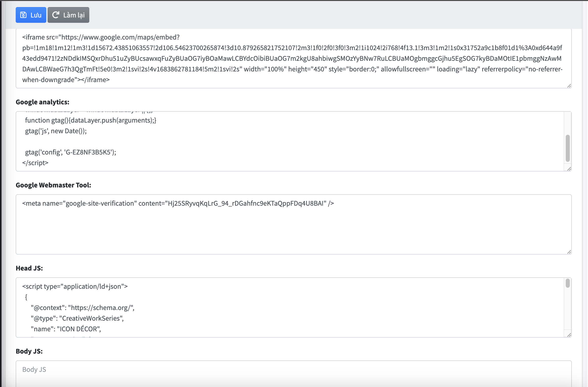Click the google-site-verification meta tag text
Screen dimensions: 588x387
[x=178, y=203]
